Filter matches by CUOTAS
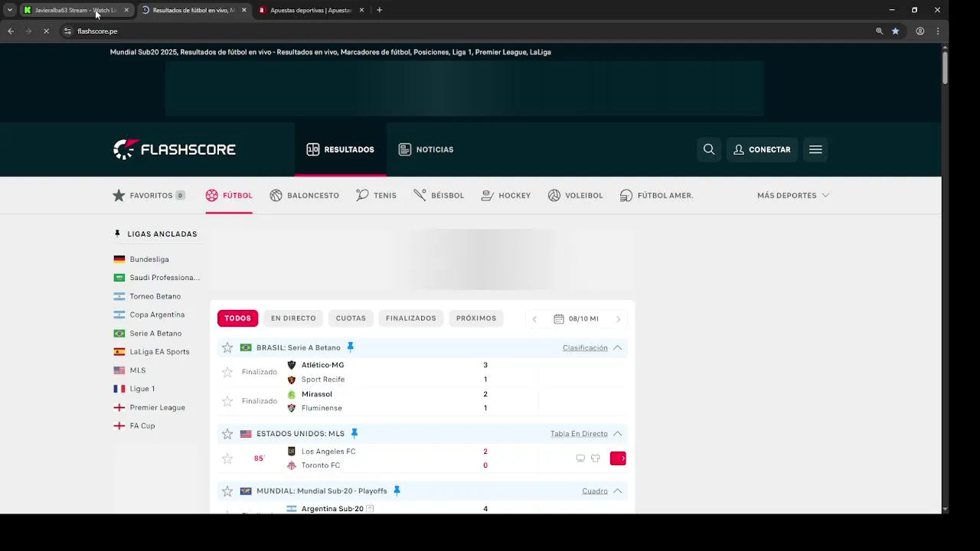The height and width of the screenshot is (551, 980). click(x=351, y=318)
